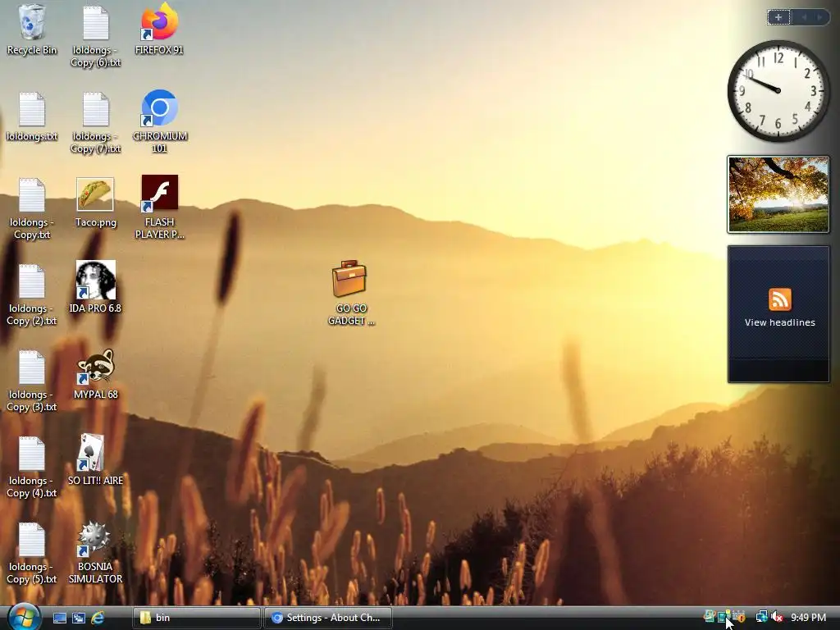Select the IDA PRO 6.8 shortcut
Viewport: 840px width, 630px height.
point(95,288)
